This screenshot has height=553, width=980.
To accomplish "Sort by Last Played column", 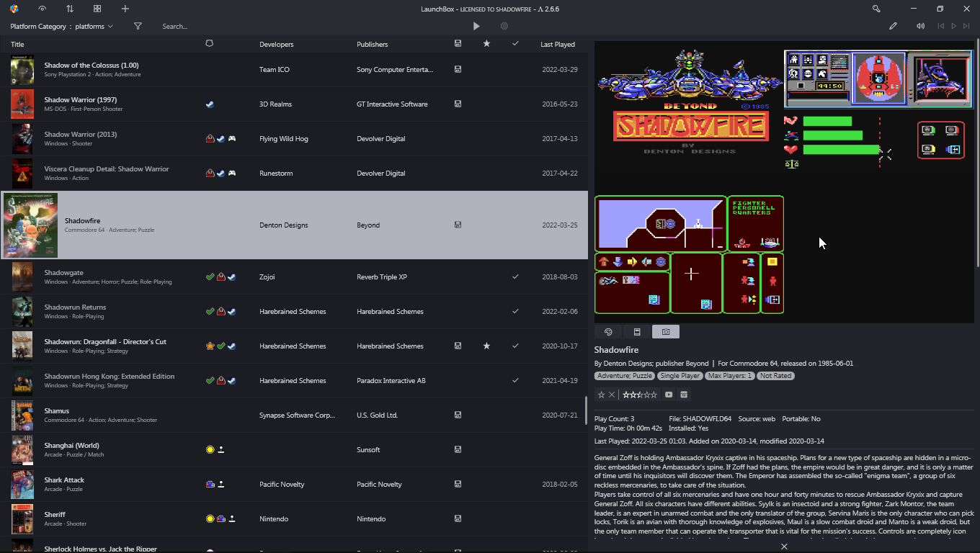I will [558, 44].
